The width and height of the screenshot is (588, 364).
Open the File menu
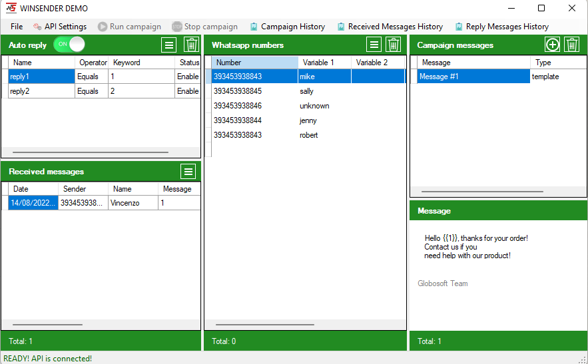(17, 27)
